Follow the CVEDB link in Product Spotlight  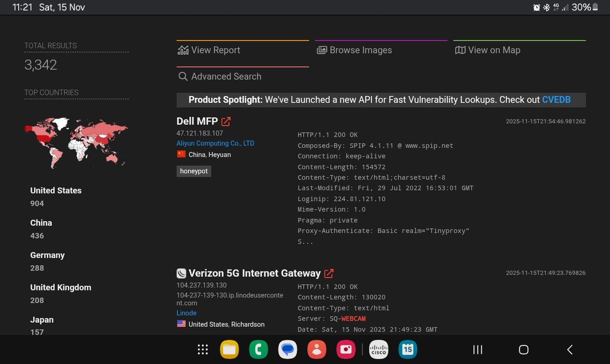(556, 100)
